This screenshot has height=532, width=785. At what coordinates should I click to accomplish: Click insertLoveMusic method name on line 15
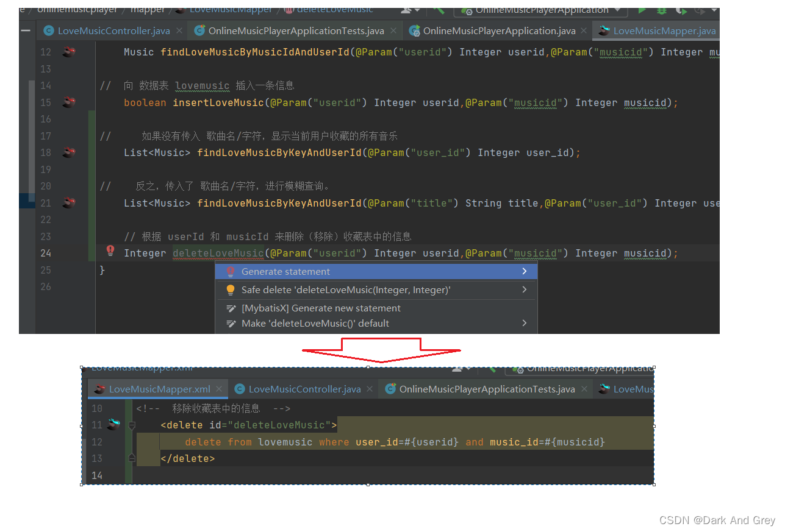[218, 102]
